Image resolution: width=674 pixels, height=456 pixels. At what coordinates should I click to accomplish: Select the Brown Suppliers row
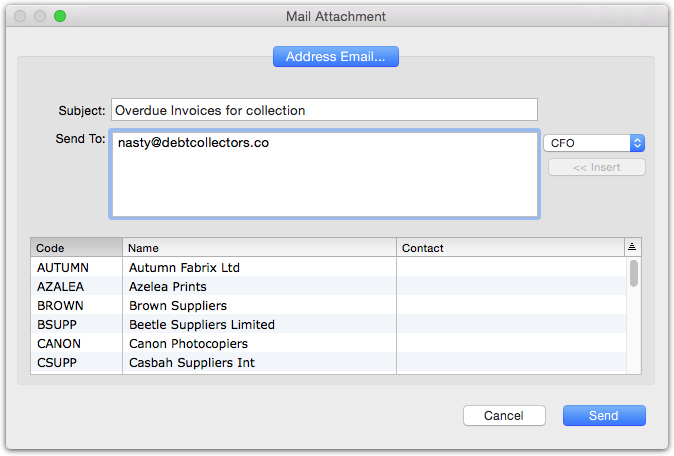click(x=328, y=305)
